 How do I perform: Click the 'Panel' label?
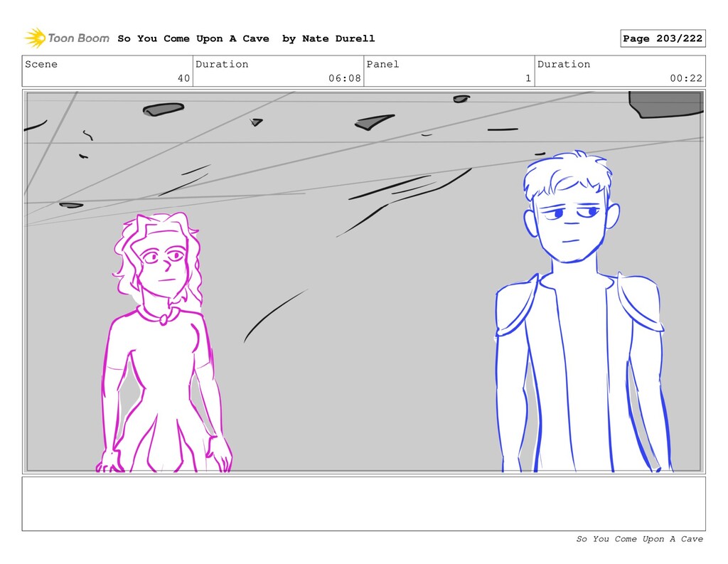(x=382, y=64)
